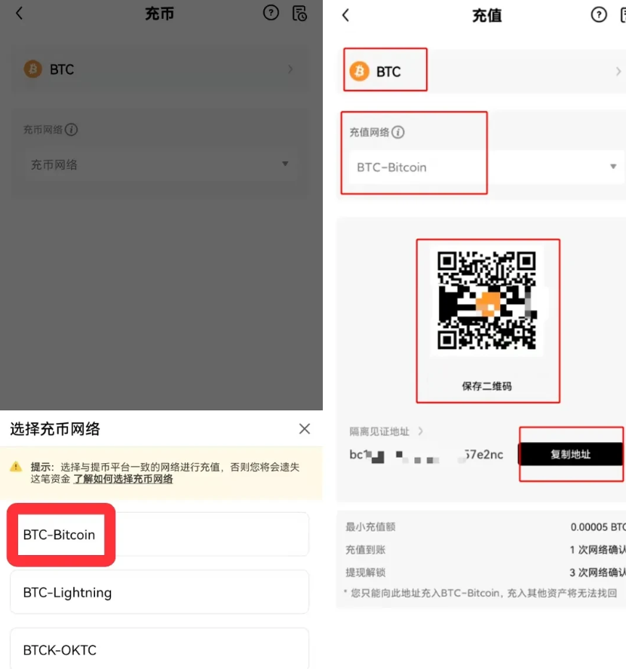Go back from the 充币 screen
The width and height of the screenshot is (626, 672).
coord(19,14)
